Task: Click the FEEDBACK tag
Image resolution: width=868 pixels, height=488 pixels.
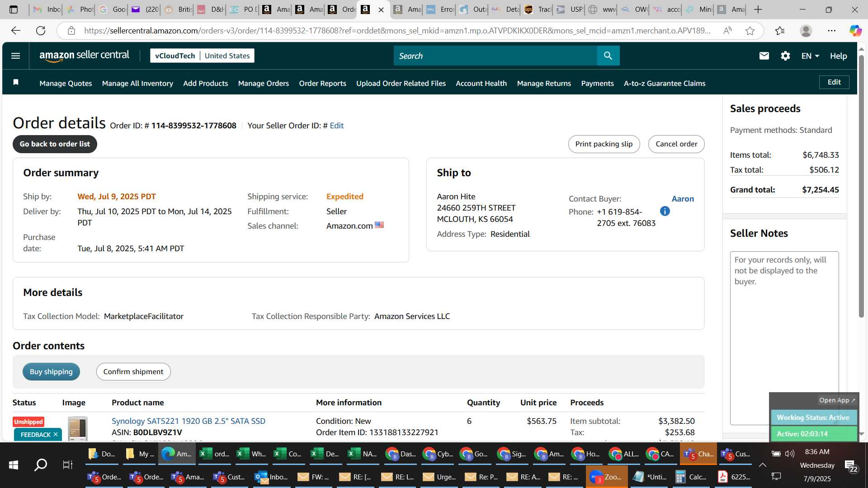Action: (x=36, y=435)
